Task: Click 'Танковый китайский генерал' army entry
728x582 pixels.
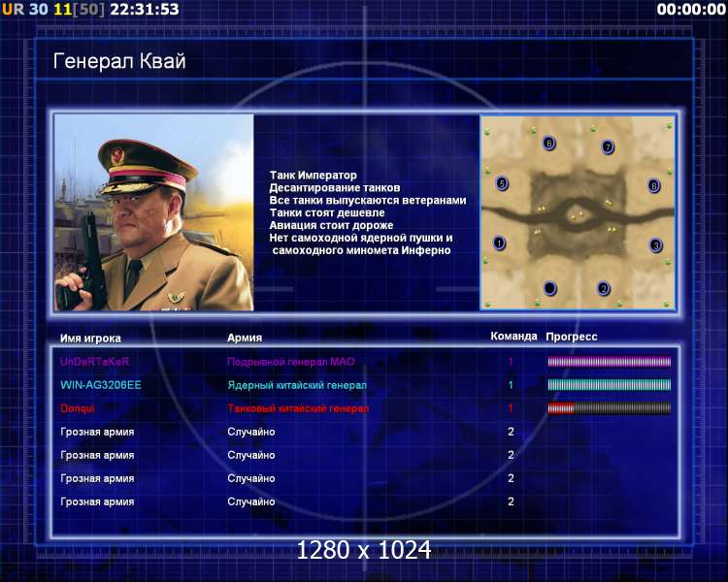Action: coord(298,408)
